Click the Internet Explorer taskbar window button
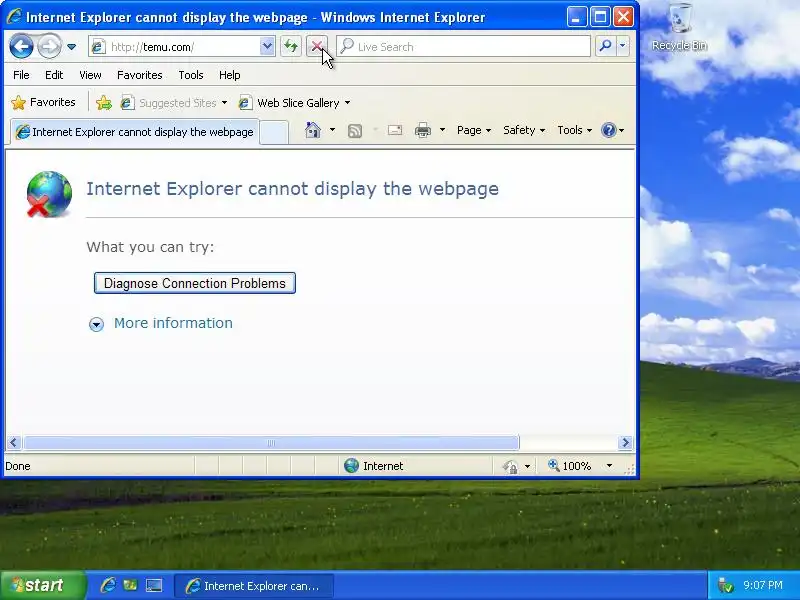800x600 pixels. coord(254,586)
